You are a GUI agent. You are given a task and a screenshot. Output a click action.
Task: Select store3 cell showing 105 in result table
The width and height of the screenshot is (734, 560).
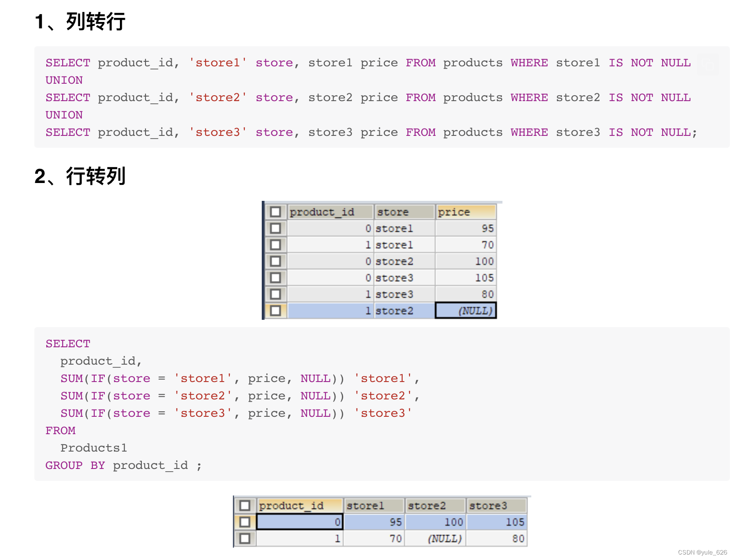pos(497,522)
